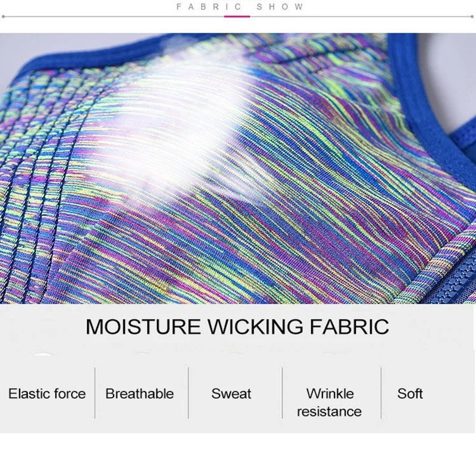476x476 pixels.
Task: Click the 'FABRIC SHOW' heading
Action: click(x=240, y=7)
